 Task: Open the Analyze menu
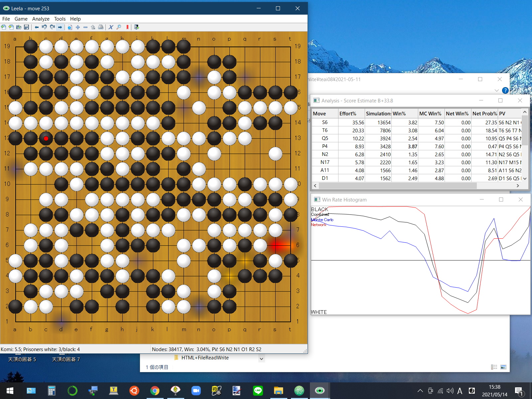41,19
